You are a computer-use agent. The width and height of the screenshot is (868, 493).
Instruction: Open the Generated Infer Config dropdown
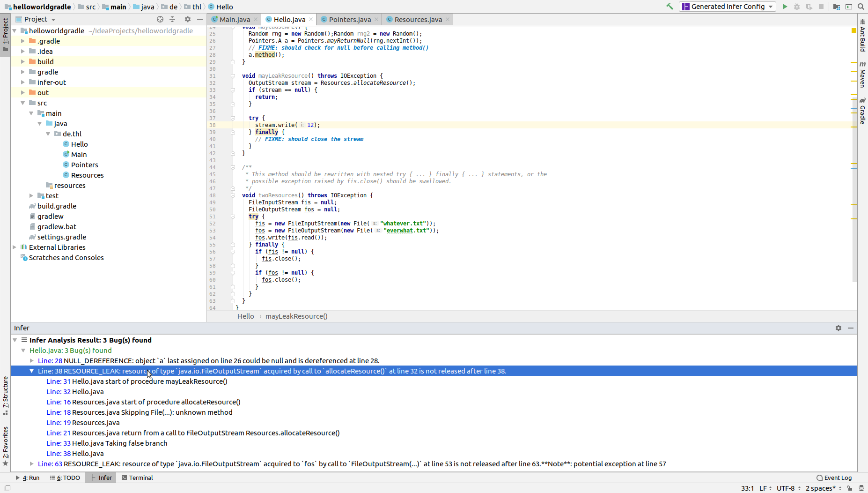pyautogui.click(x=728, y=7)
